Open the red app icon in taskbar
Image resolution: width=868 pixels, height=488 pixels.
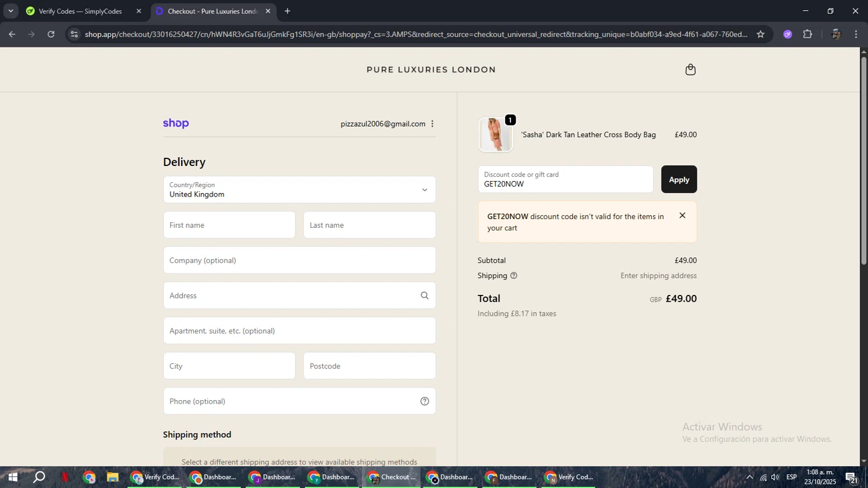pos(65,477)
